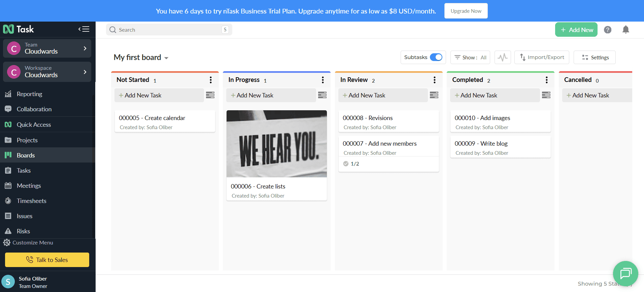Click template icon beside In Review Add Task
Viewport: 644px width, 292px height.
[434, 95]
